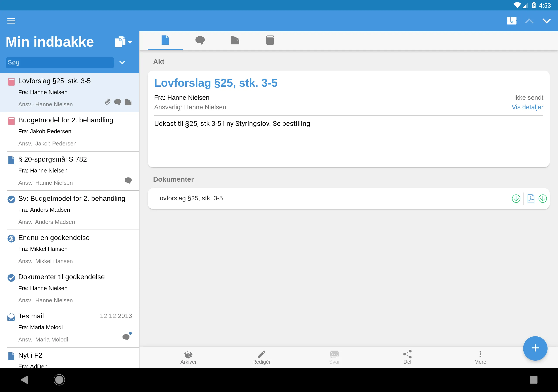Image resolution: width=558 pixels, height=392 pixels.
Task: Click chat bubble on § 20-spørgsmål item
Action: pos(128,181)
